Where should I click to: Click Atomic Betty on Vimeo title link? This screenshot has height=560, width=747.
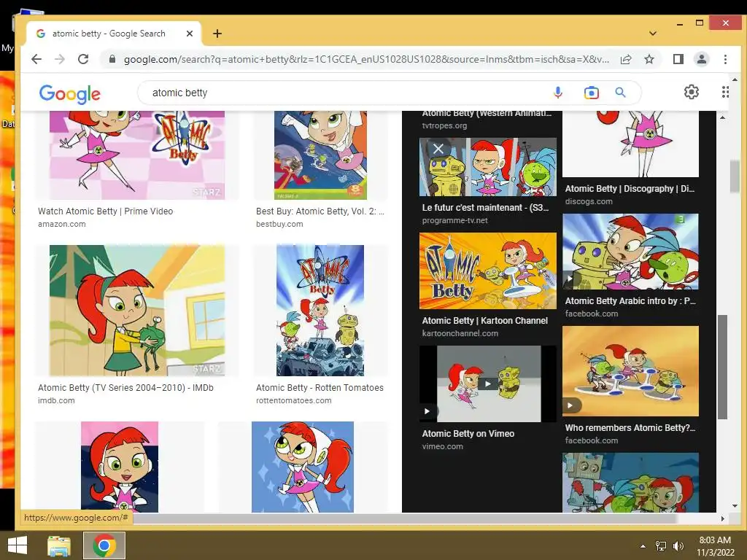468,433
